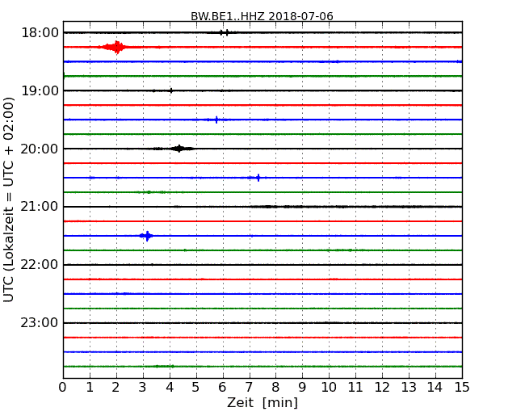Click the 19:00 time label
Image resolution: width=525 pixels, height=420 pixels.
tap(40, 90)
